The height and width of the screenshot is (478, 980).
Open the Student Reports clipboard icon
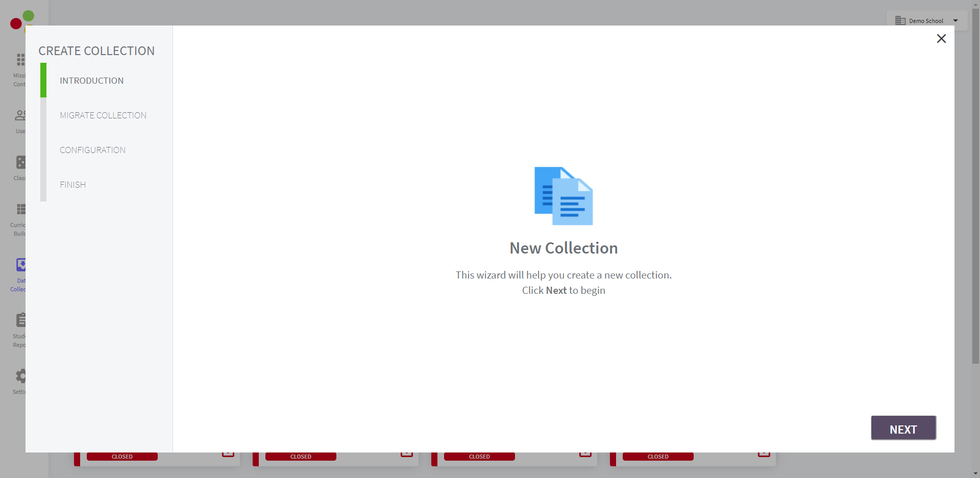point(20,320)
